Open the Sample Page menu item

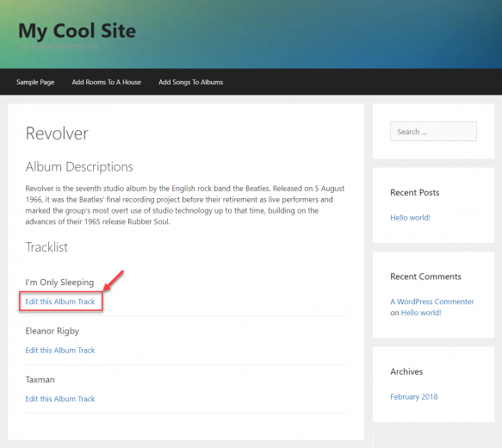coord(35,83)
